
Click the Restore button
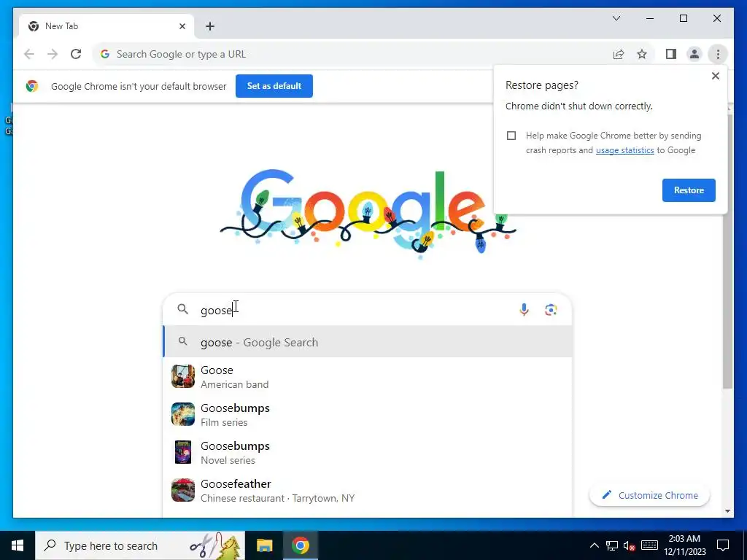689,190
